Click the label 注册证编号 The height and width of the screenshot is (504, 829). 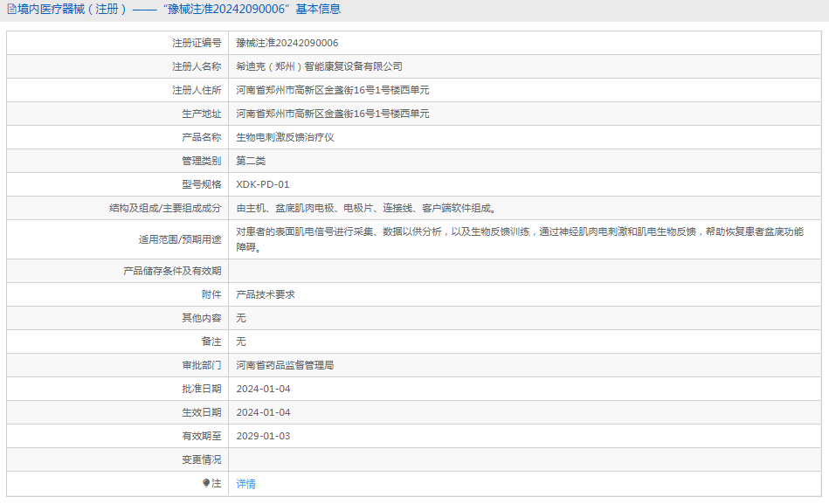pyautogui.click(x=197, y=43)
